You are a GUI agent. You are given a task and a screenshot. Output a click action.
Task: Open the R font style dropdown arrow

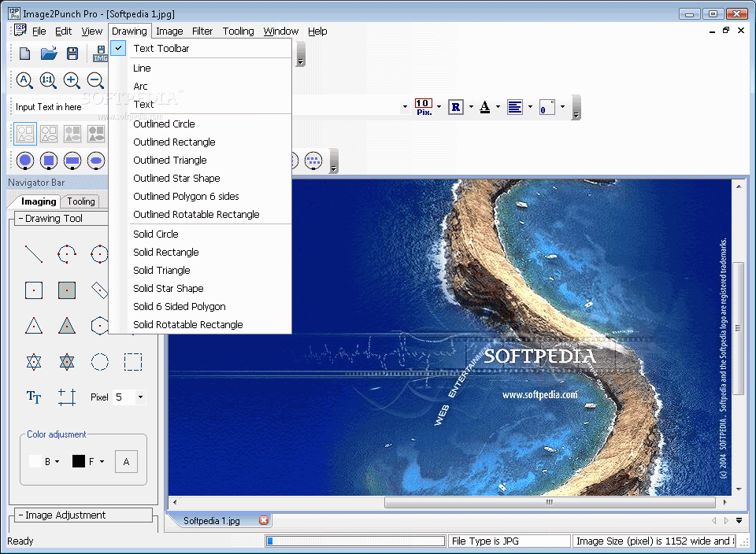[471, 107]
